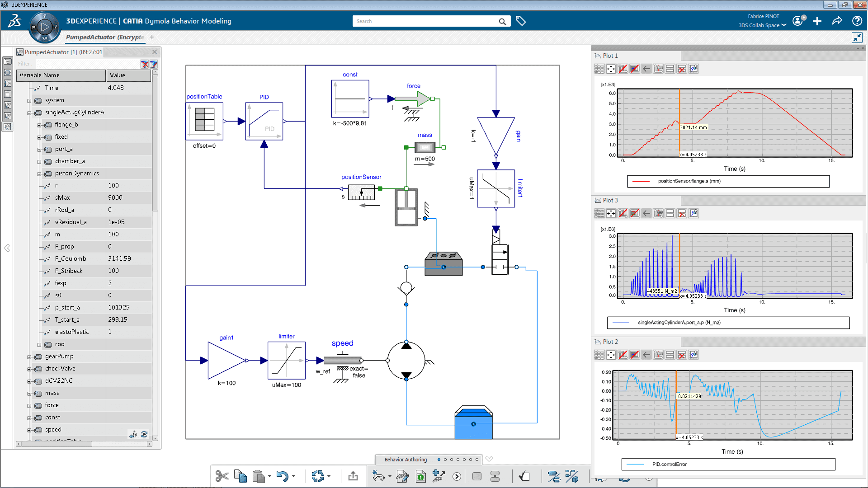Screen dimensions: 868x488
Task: Open the compass play button at top left
Action: (44, 27)
